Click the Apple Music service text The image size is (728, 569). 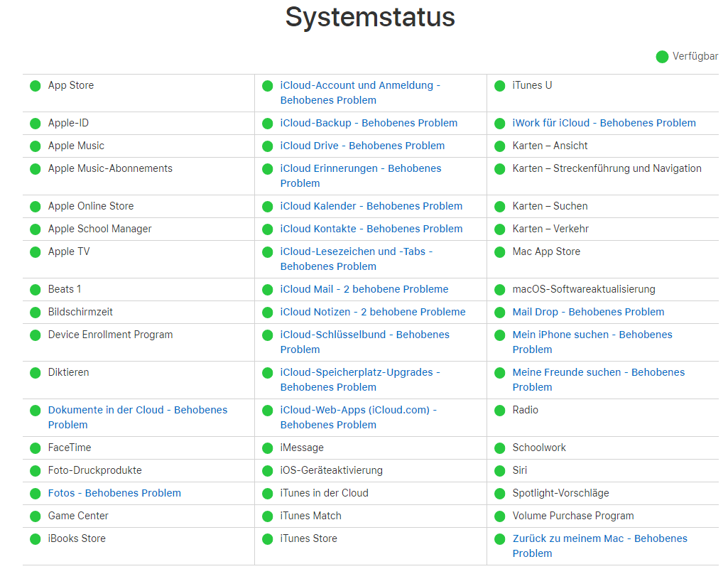76,146
